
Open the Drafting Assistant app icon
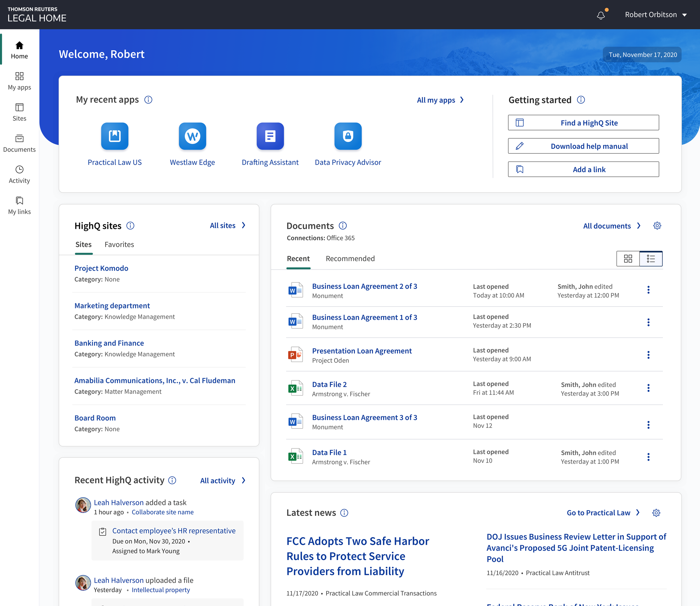pyautogui.click(x=270, y=136)
